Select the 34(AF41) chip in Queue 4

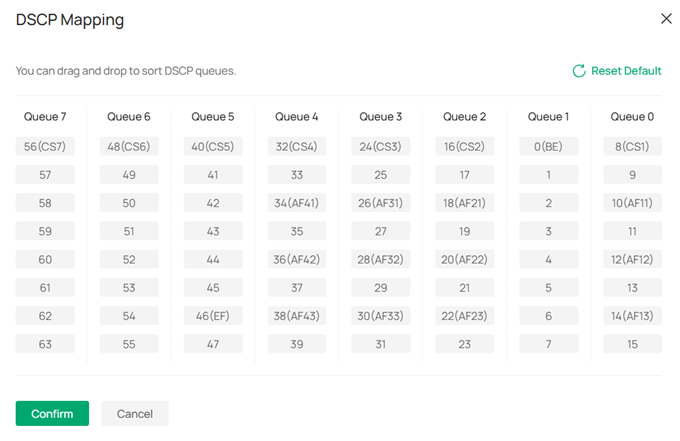click(297, 203)
